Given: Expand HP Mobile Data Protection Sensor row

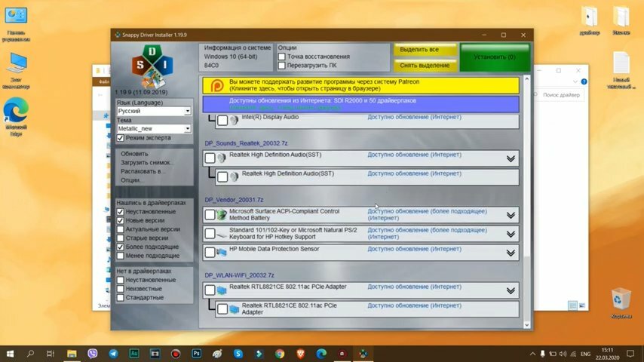Looking at the screenshot, I should click(511, 253).
